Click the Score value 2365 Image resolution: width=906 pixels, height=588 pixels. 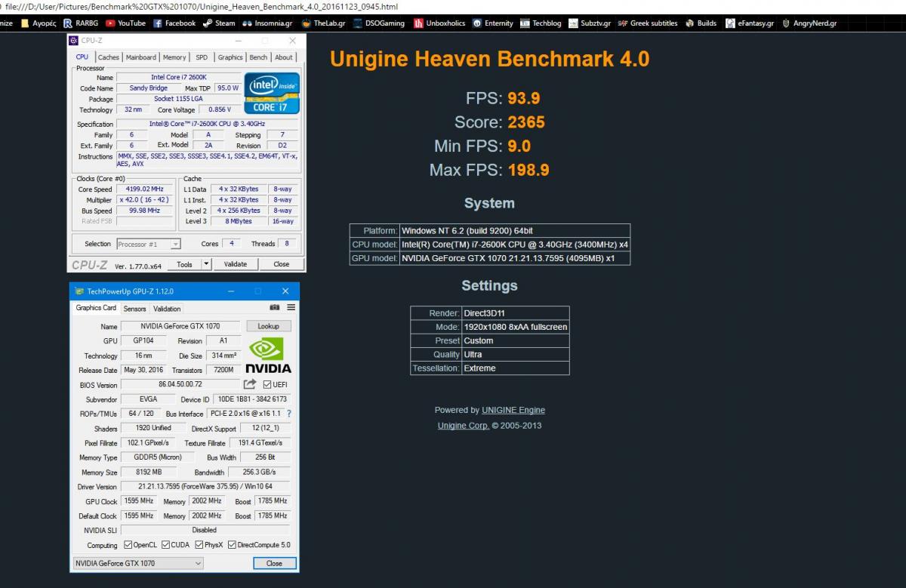tap(526, 122)
